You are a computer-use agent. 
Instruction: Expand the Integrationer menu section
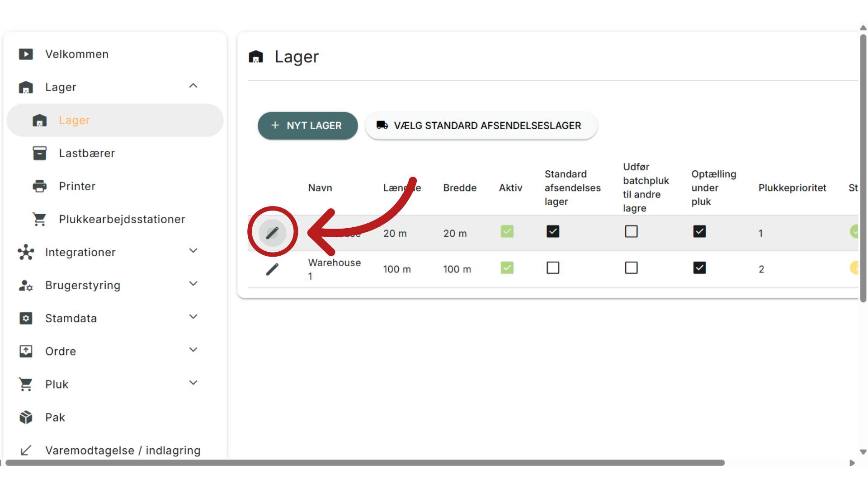193,251
